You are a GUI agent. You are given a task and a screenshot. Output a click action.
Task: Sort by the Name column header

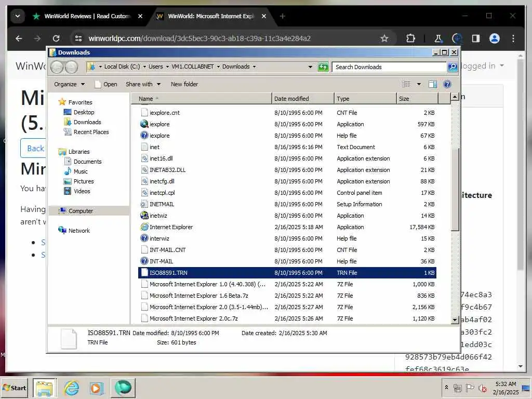[x=202, y=99]
